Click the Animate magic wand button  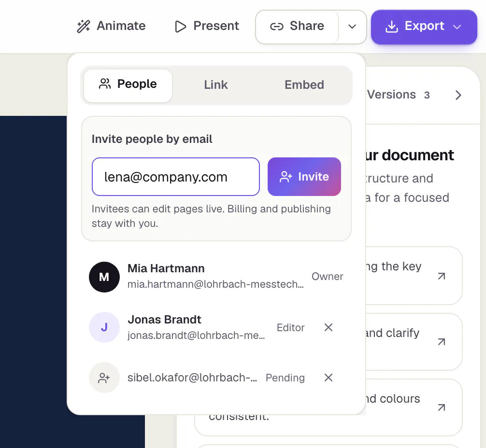click(x=111, y=26)
